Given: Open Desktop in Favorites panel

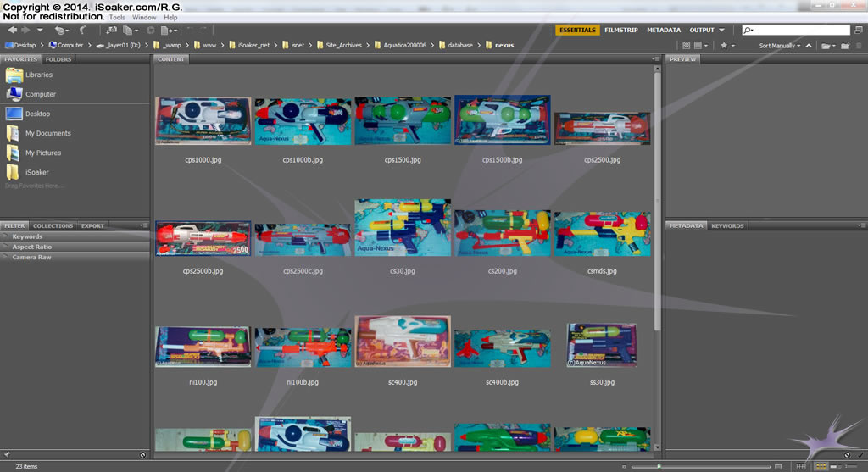Looking at the screenshot, I should click(28, 114).
